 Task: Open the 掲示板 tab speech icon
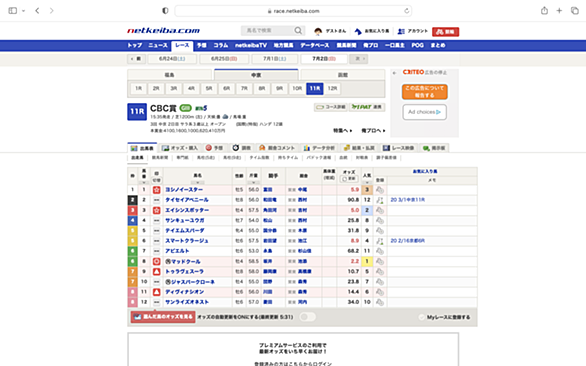426,148
